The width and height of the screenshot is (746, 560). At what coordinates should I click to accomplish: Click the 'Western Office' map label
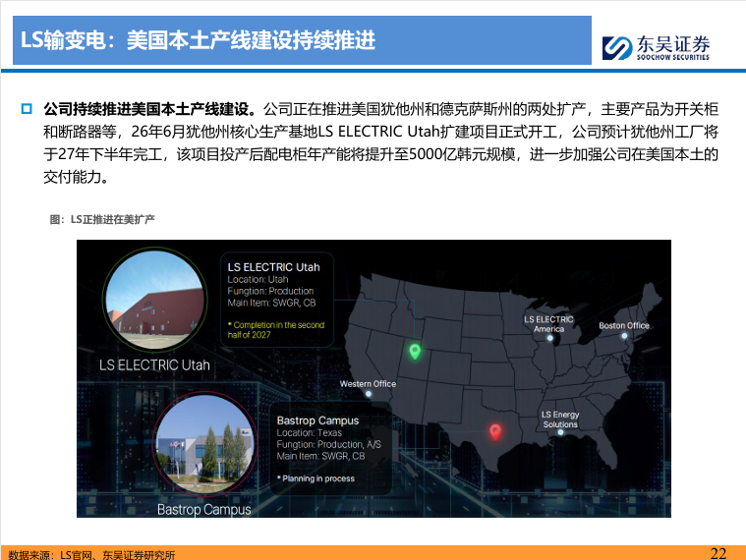(x=368, y=383)
